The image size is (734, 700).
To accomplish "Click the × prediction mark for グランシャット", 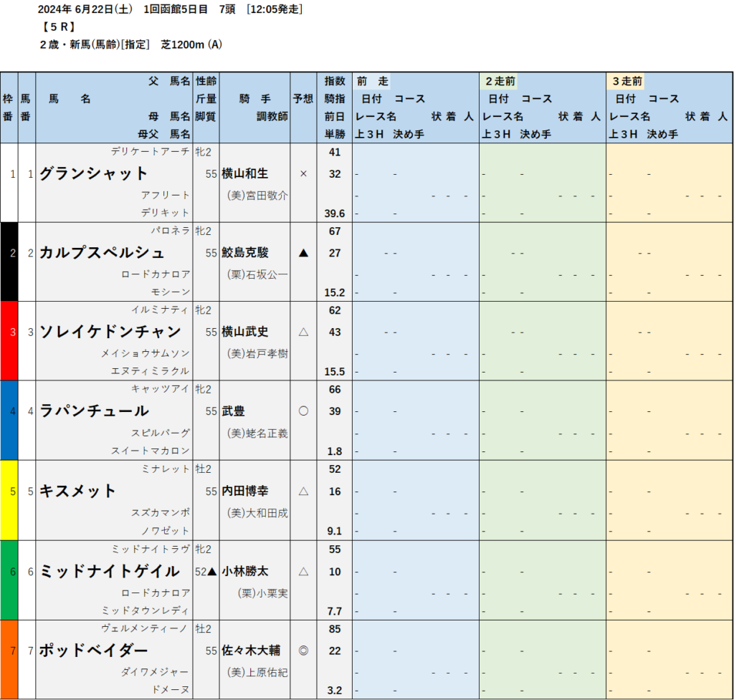I will [x=303, y=173].
